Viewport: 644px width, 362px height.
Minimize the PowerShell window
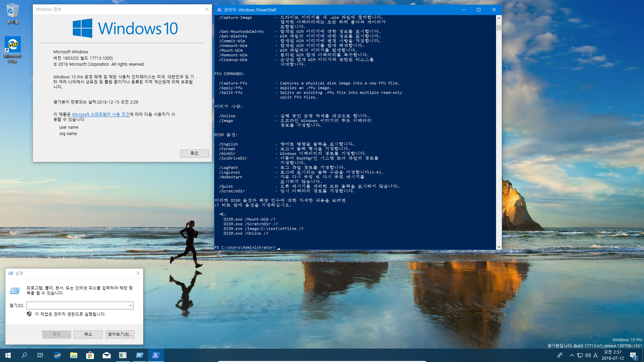point(463,10)
